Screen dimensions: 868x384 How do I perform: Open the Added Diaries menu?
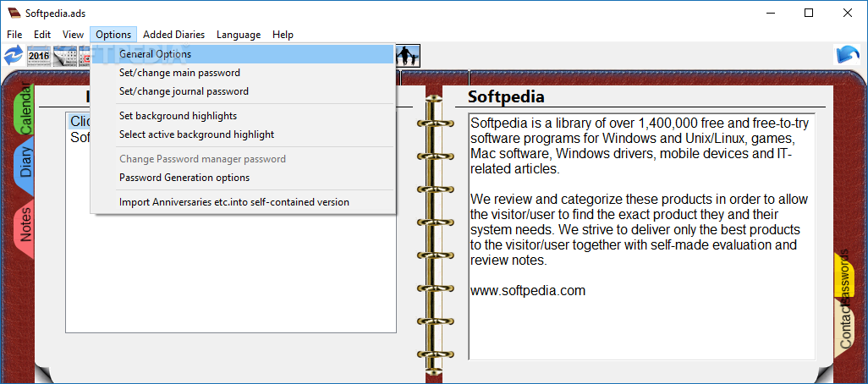(x=173, y=35)
